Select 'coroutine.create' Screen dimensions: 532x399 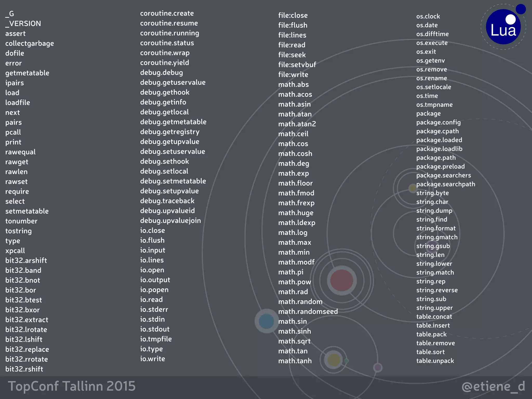point(167,13)
